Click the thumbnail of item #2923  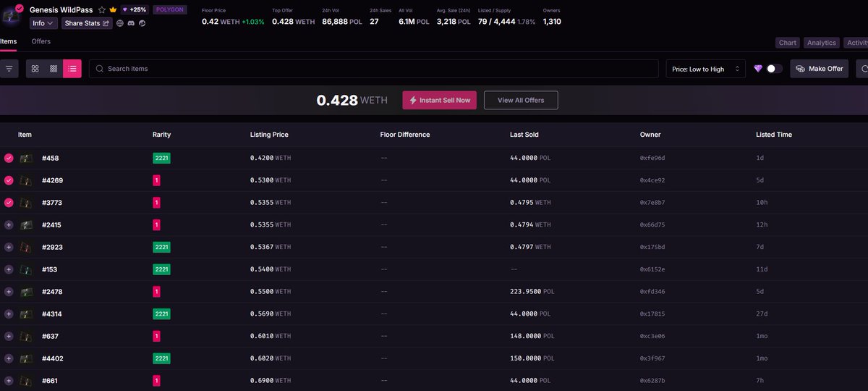27,247
